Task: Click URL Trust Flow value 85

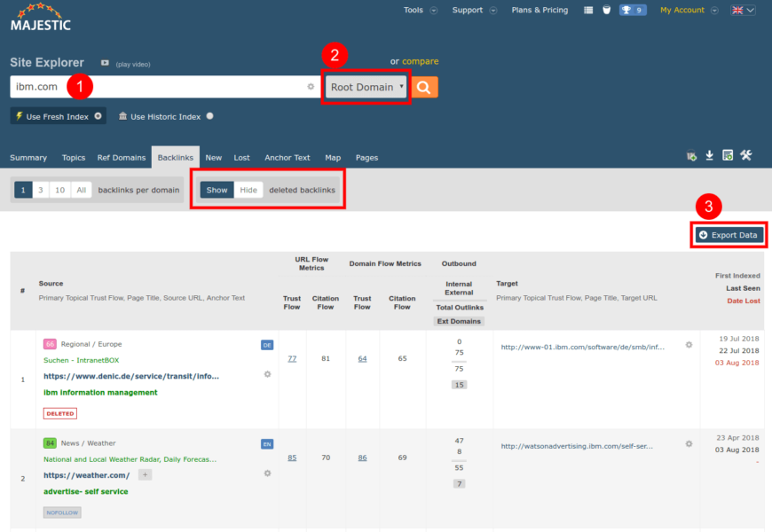Action: [292, 458]
